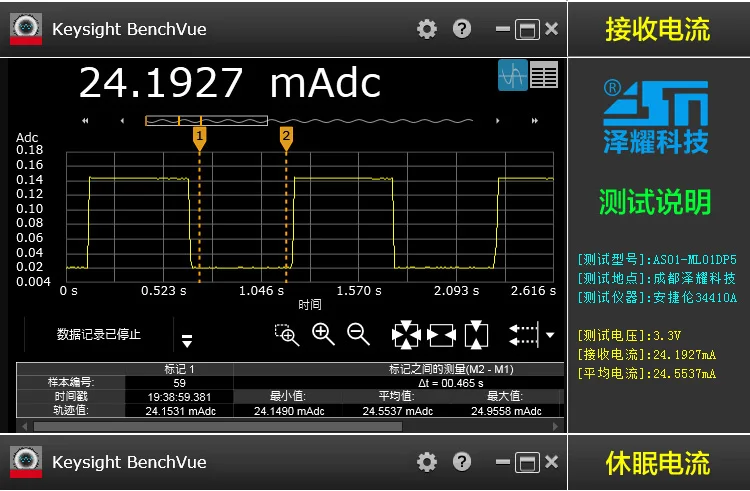Click the zoom in magnifier
Image resolution: width=750 pixels, height=491 pixels.
323,334
